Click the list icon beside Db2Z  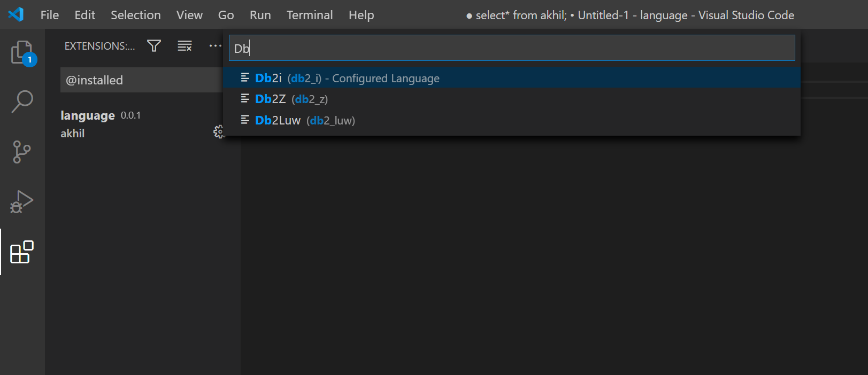coord(245,99)
